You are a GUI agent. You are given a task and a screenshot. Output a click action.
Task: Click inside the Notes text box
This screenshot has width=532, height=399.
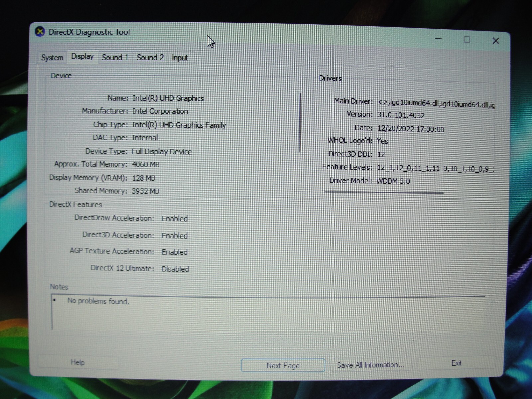(x=268, y=313)
